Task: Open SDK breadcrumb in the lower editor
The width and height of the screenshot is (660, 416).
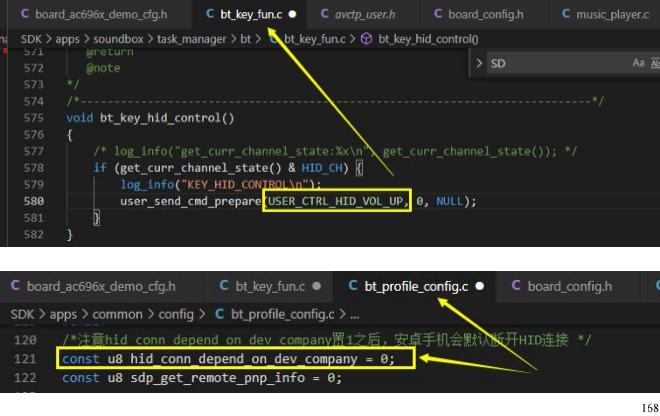Action: pyautogui.click(x=22, y=314)
